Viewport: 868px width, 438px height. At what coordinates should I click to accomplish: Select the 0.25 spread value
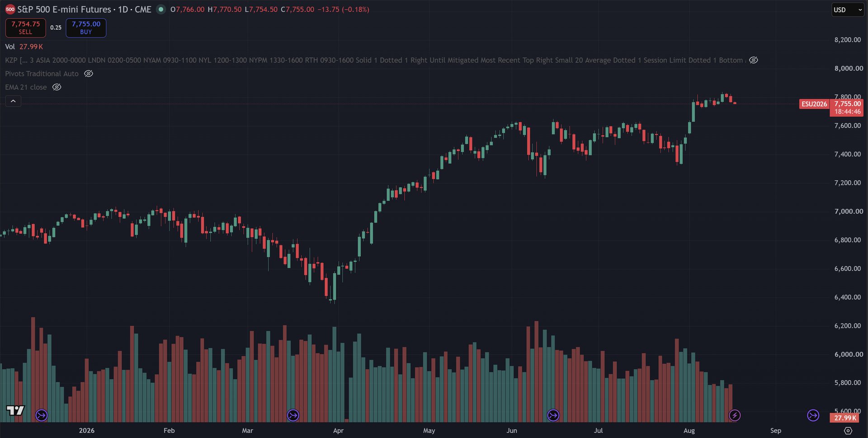56,28
